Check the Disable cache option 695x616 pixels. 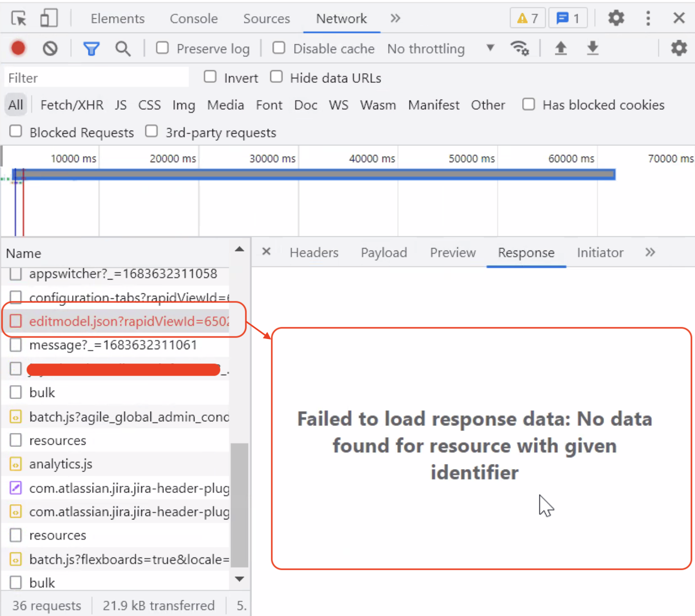click(279, 48)
